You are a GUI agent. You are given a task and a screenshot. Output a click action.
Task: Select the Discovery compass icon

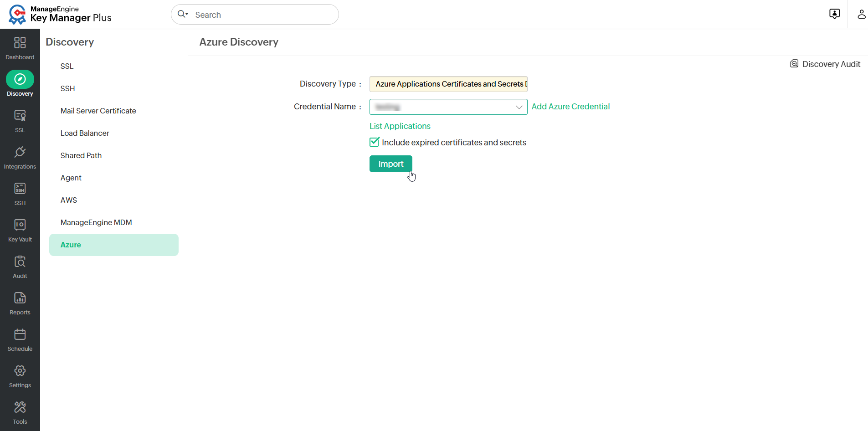pyautogui.click(x=20, y=79)
